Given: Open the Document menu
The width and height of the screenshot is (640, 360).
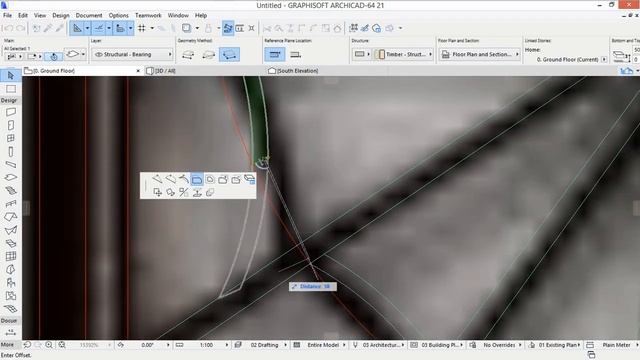Looking at the screenshot, I should tap(89, 15).
